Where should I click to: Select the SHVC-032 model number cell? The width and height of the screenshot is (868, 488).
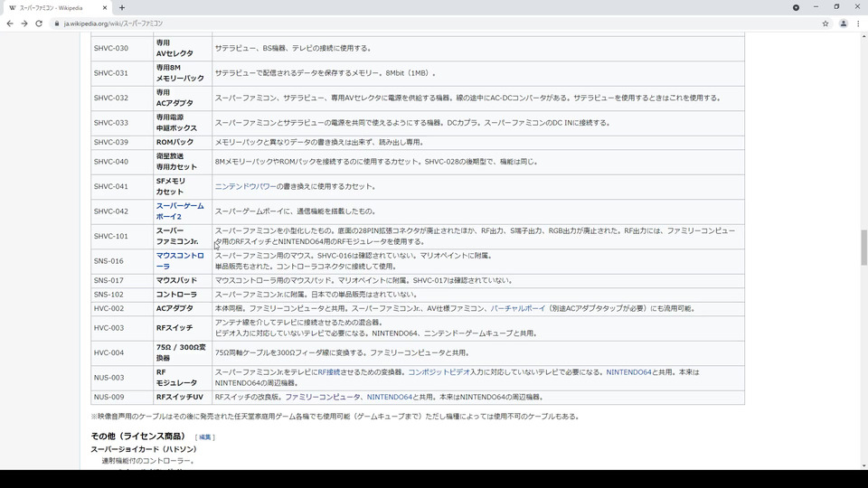pyautogui.click(x=122, y=98)
